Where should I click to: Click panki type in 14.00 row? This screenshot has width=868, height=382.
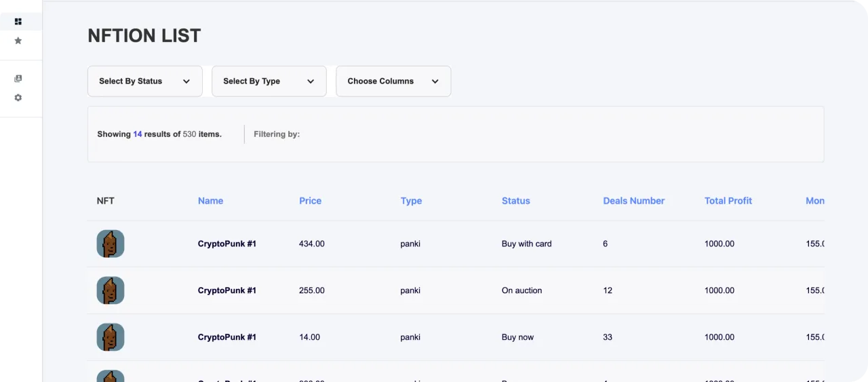pyautogui.click(x=410, y=337)
